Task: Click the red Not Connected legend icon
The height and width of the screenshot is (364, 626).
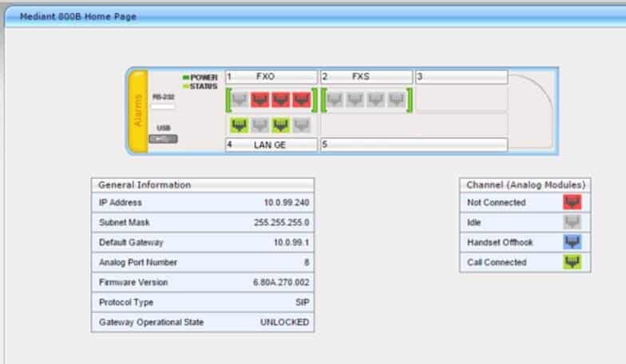Action: (572, 203)
